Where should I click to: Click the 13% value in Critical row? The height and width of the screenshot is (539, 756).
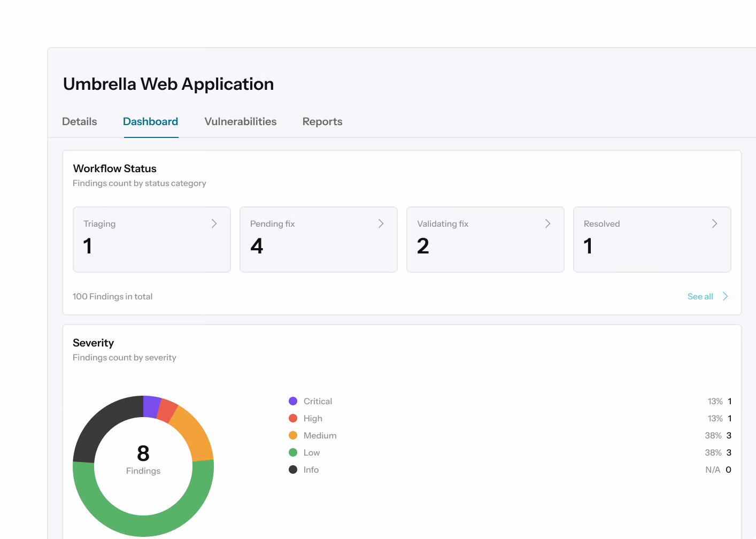tap(715, 401)
